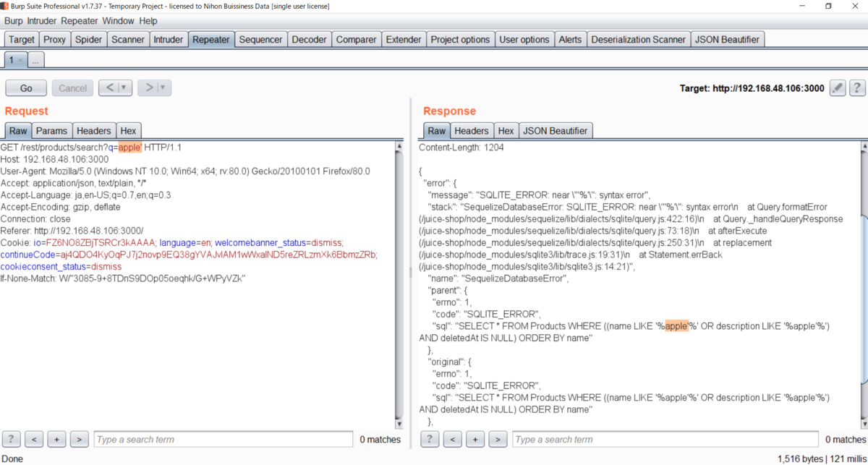Image resolution: width=868 pixels, height=465 pixels.
Task: Click the edit target pencil icon
Action: click(837, 88)
